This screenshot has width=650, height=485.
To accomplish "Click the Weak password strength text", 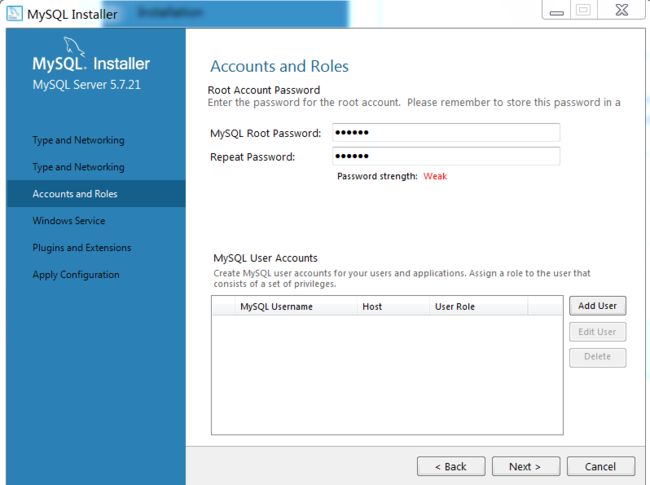I will click(435, 176).
